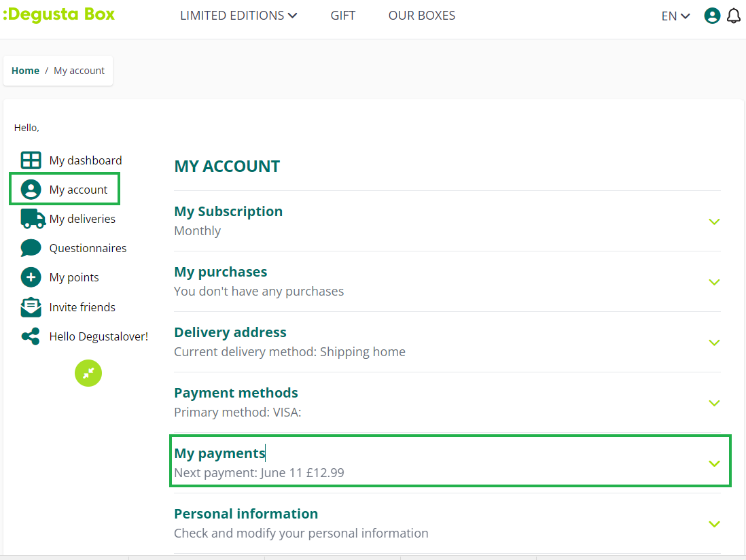
Task: Open the EN language dropdown
Action: tap(675, 16)
